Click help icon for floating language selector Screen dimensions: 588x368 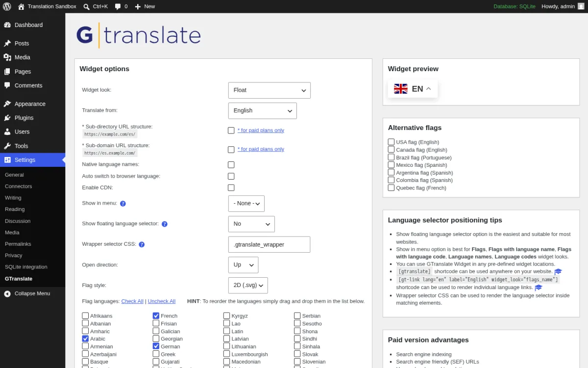coord(165,224)
